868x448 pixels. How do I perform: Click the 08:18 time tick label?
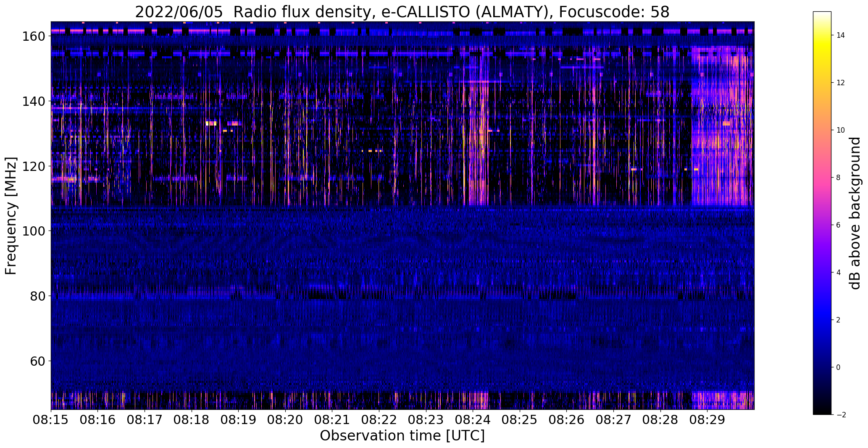coord(192,420)
